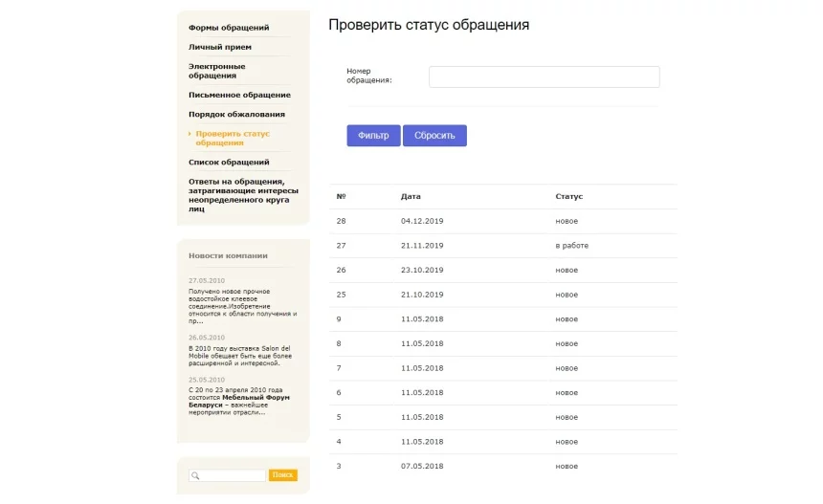The height and width of the screenshot is (504, 823).
Task: Open Список обращений from sidebar
Action: [229, 163]
